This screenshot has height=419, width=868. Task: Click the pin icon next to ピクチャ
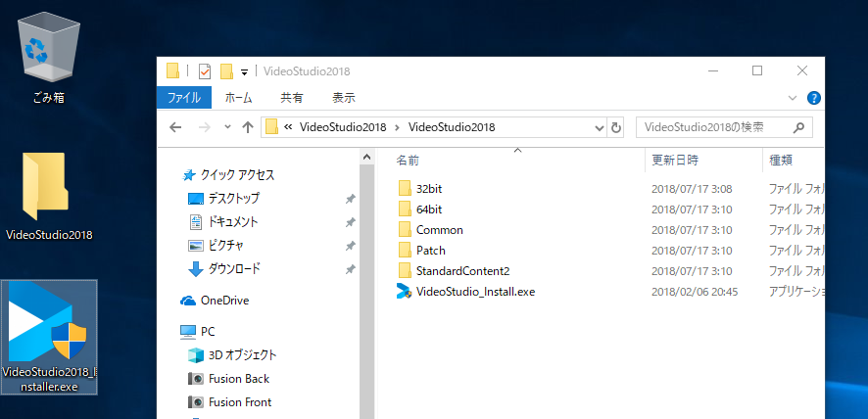(x=350, y=246)
